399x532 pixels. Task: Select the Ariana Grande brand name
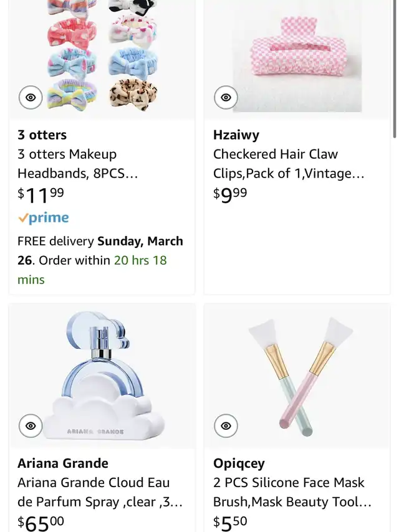[63, 463]
